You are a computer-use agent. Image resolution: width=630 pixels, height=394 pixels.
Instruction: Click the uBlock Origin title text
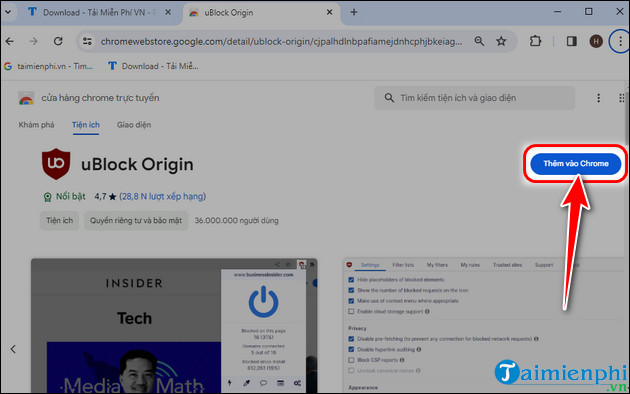(x=137, y=164)
